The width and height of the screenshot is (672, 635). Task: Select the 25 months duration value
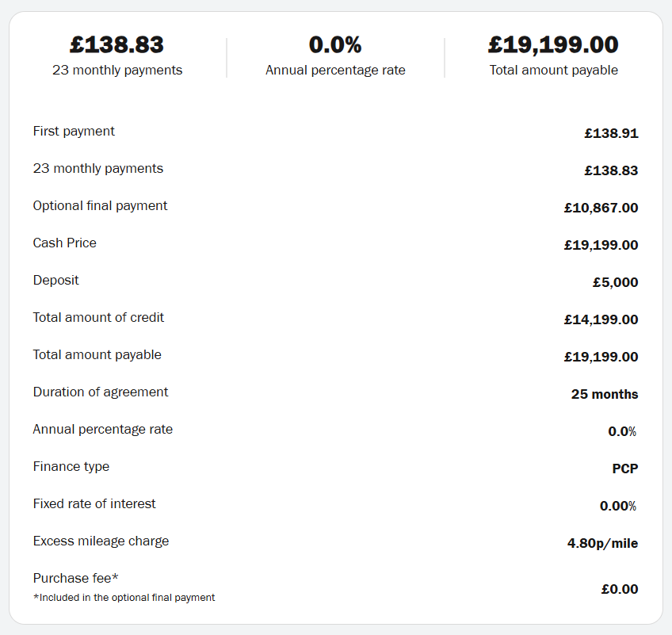point(605,395)
